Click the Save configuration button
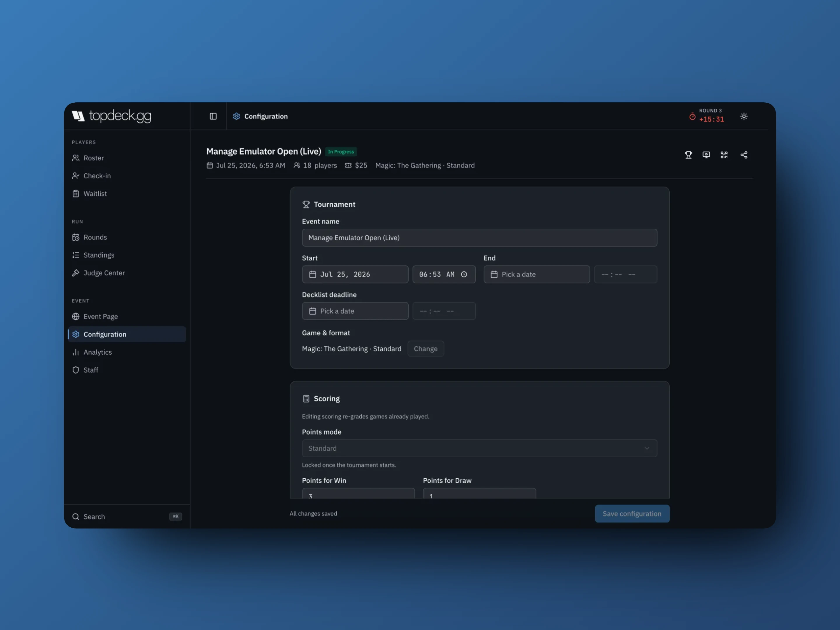 pos(632,514)
